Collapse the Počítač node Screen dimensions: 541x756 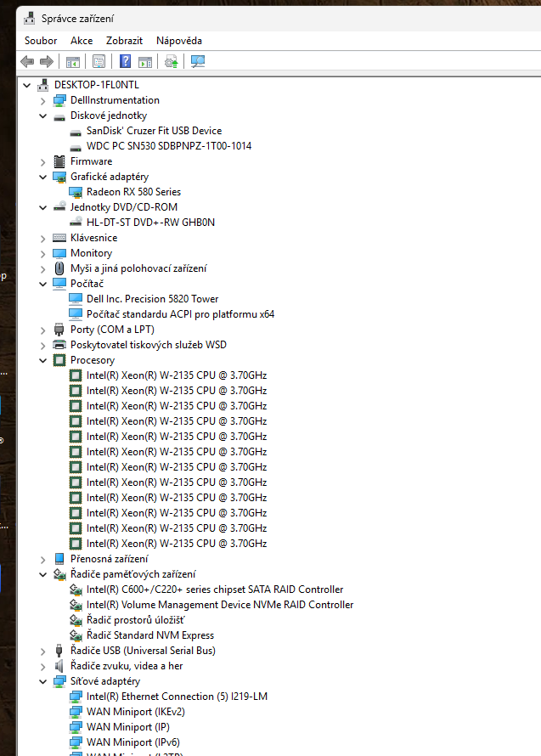[43, 284]
